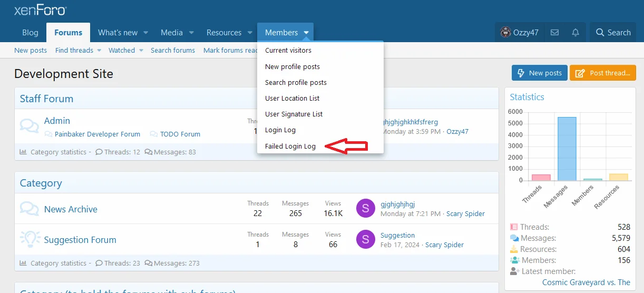
Task: Open the alerts bell icon
Action: (575, 33)
